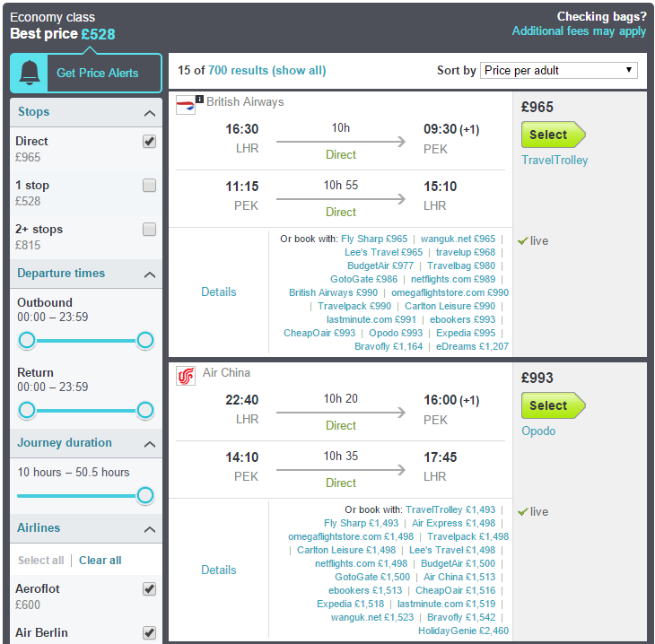The image size is (655, 644).
Task: Book with HolidayGenie £2,460
Action: point(464,631)
